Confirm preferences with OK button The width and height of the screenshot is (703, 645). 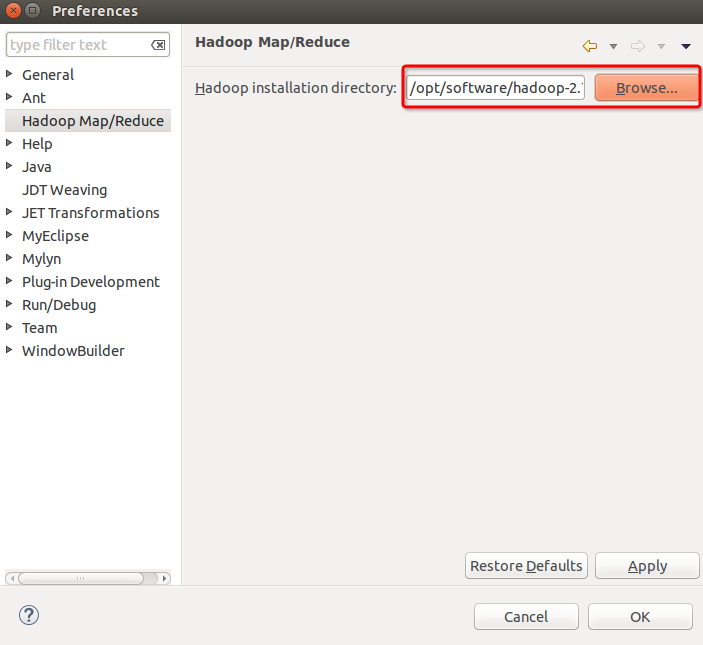(640, 617)
